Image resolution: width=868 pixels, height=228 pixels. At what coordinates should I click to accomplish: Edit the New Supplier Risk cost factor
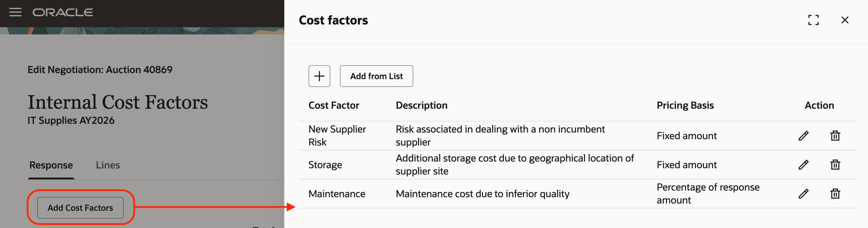(x=804, y=136)
